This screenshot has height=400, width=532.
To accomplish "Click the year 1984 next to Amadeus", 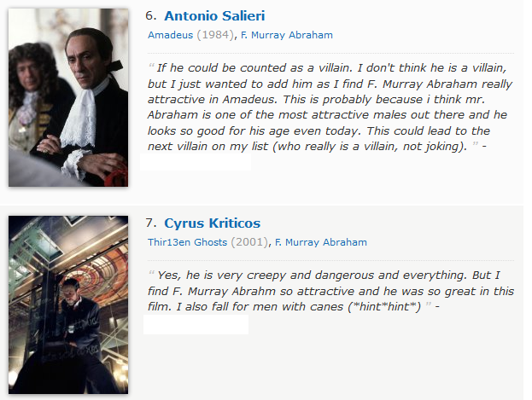I will [215, 35].
